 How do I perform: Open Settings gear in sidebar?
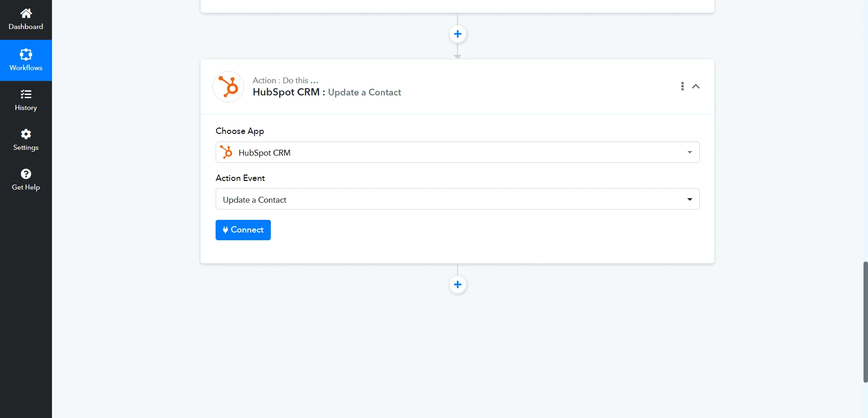26,134
